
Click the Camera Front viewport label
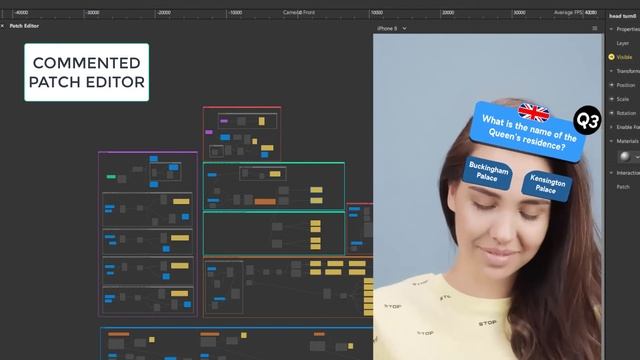coord(299,13)
